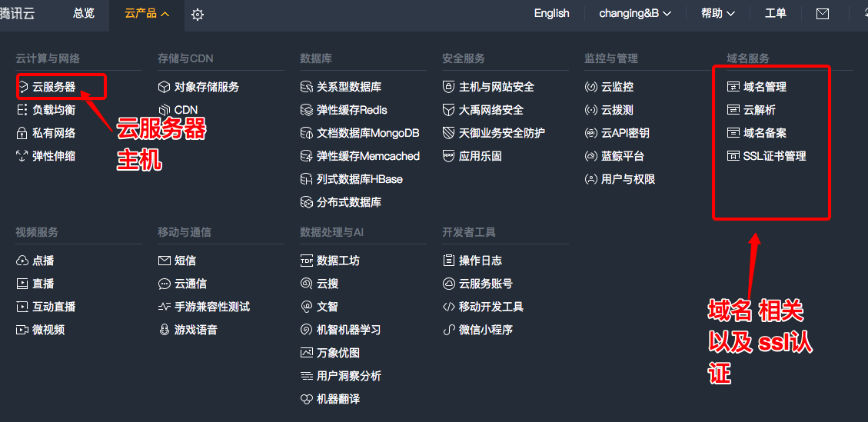Open the settings gear icon in top bar
Viewport: 868px width, 422px height.
click(197, 15)
